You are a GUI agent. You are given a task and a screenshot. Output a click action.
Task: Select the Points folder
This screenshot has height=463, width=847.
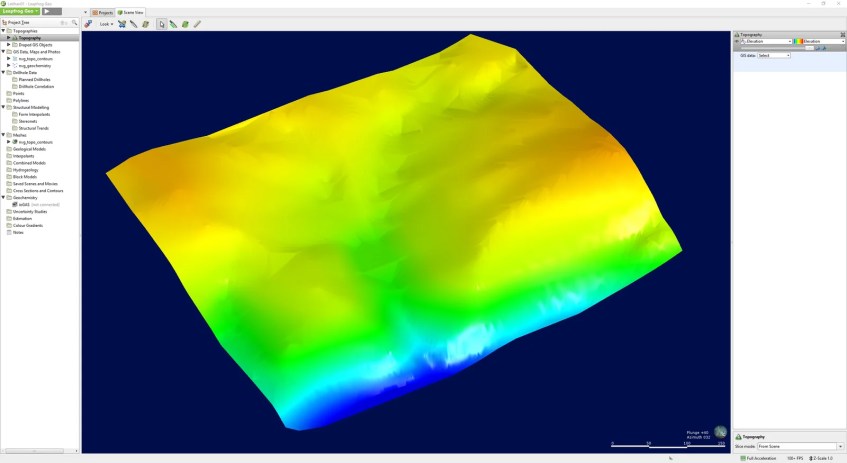(x=18, y=93)
